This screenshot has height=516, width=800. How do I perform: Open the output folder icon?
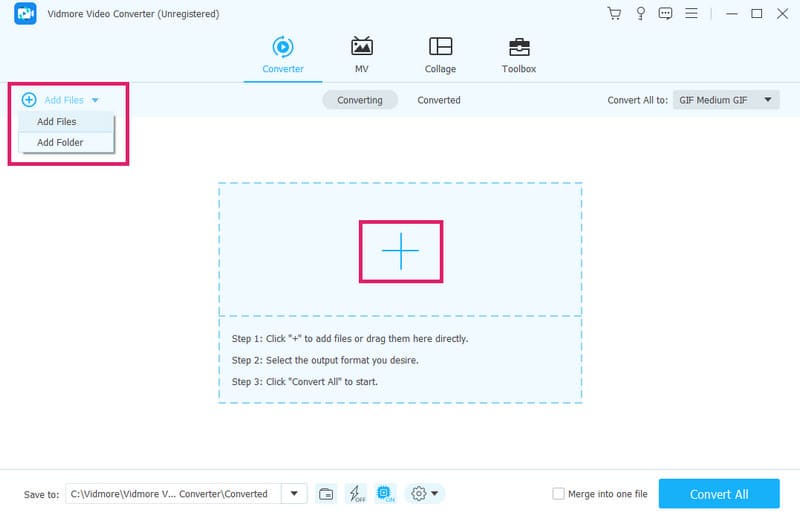coord(326,494)
